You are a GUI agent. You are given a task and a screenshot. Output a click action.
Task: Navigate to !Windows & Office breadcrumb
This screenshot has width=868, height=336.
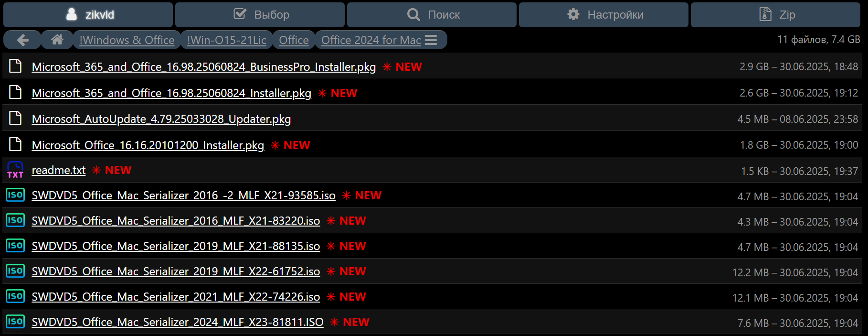coord(127,40)
